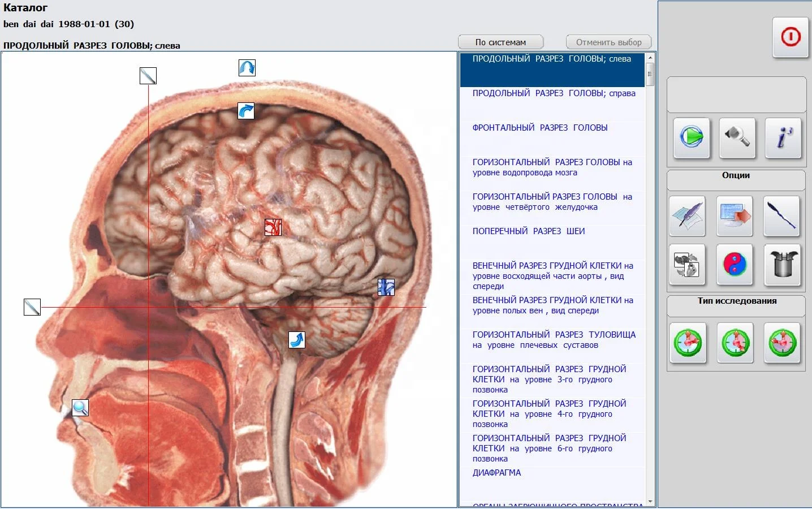Viewport: 812px width, 509px height.
Task: Click the blue vein marker on brain
Action: point(386,287)
